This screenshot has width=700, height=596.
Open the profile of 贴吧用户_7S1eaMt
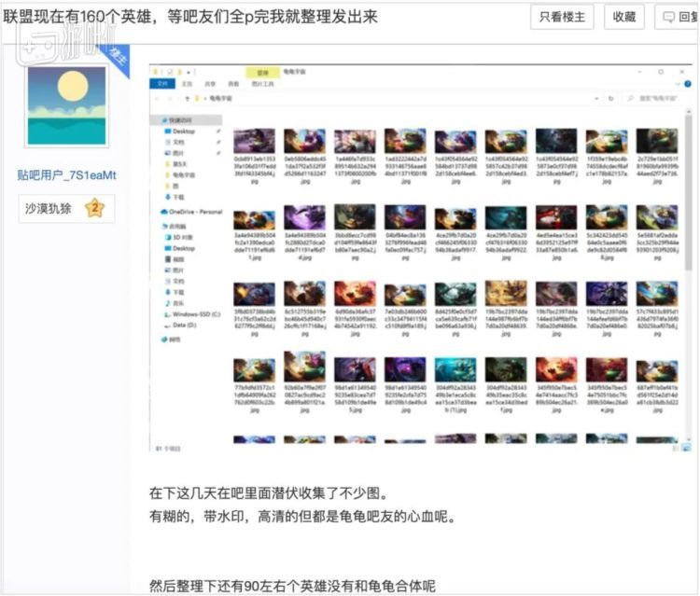pos(66,174)
